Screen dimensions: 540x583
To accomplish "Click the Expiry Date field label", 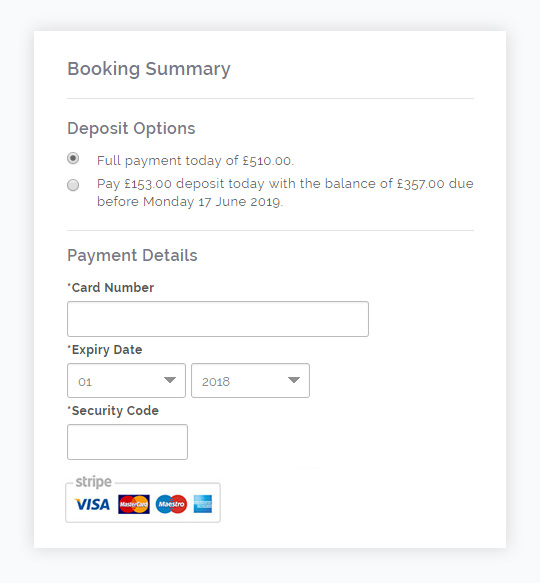I will 105,350.
